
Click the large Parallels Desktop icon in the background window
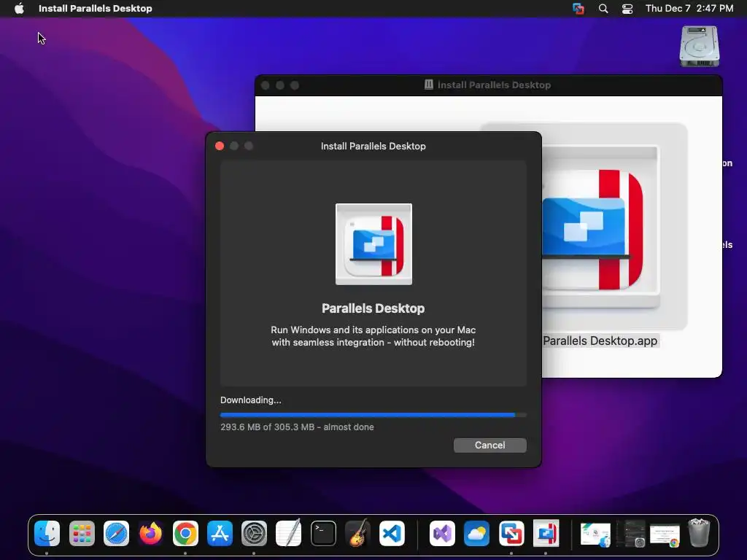[x=601, y=227]
